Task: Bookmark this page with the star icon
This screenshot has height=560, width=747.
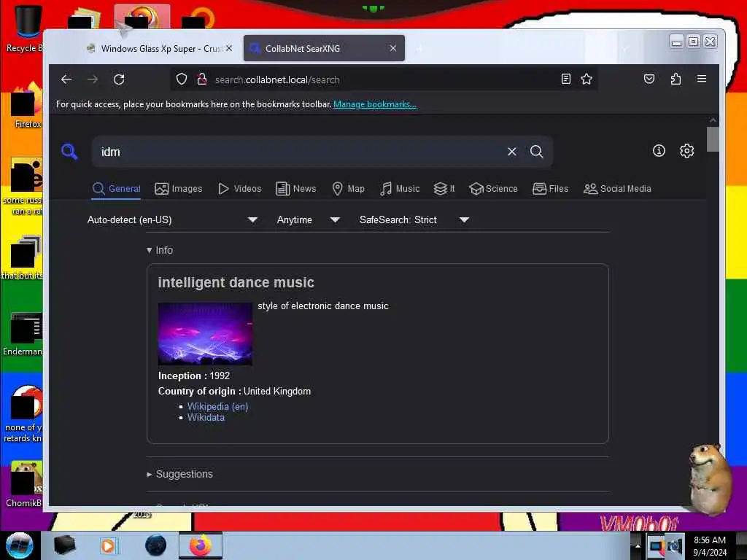Action: tap(587, 79)
